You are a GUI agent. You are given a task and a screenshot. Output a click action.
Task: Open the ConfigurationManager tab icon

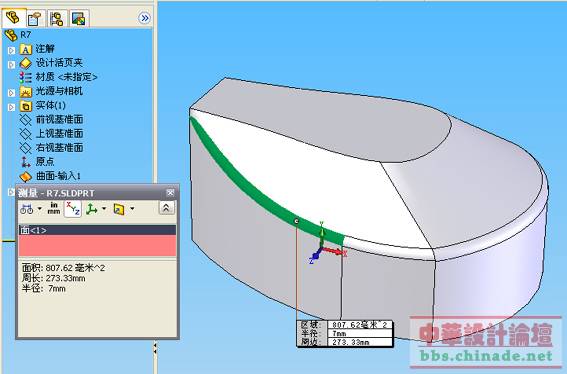[x=57, y=18]
